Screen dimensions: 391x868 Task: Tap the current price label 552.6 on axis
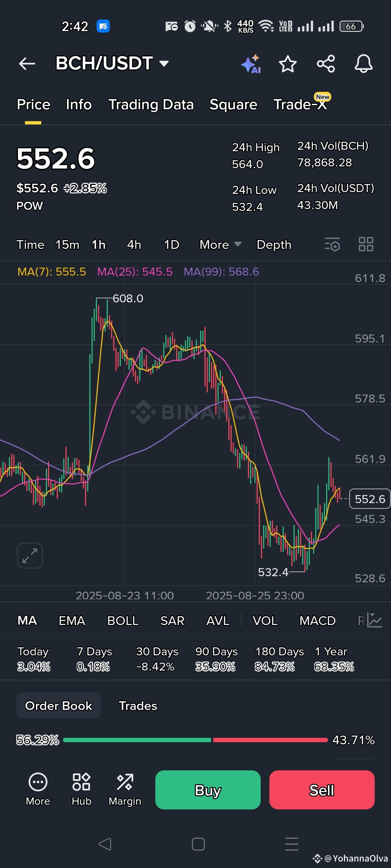tap(370, 499)
